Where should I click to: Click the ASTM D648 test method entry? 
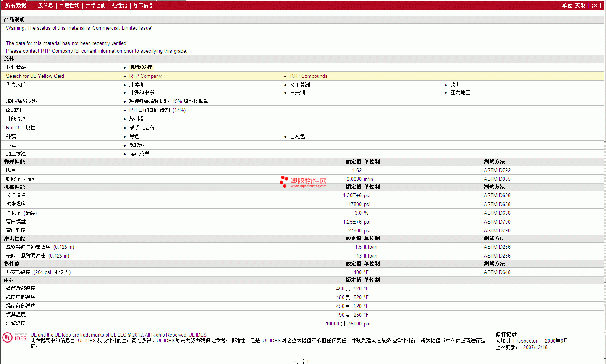click(x=497, y=272)
